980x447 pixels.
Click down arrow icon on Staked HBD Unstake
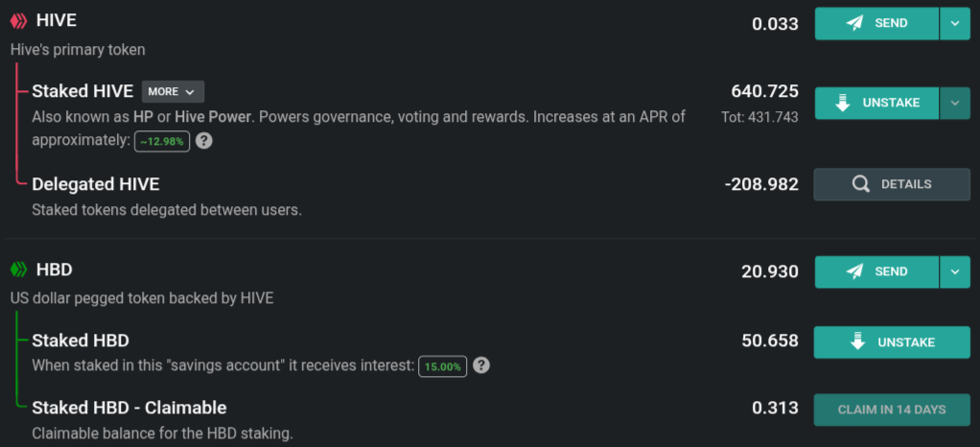(x=857, y=342)
